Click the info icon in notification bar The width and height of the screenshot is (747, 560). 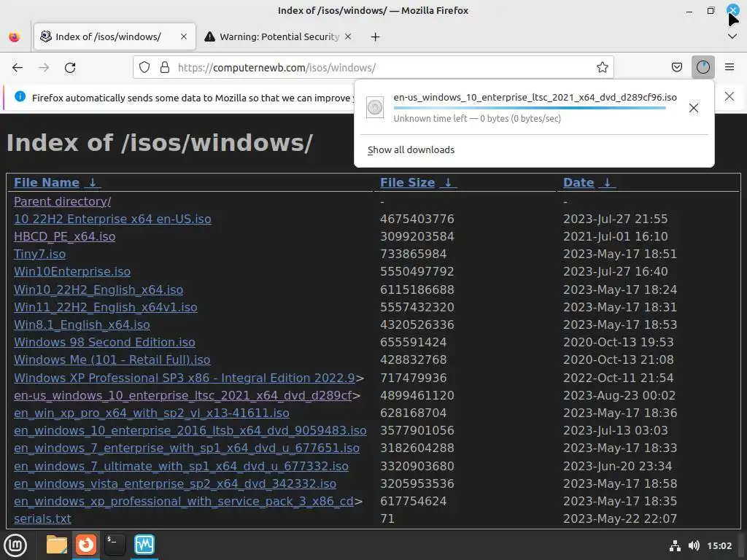click(20, 97)
